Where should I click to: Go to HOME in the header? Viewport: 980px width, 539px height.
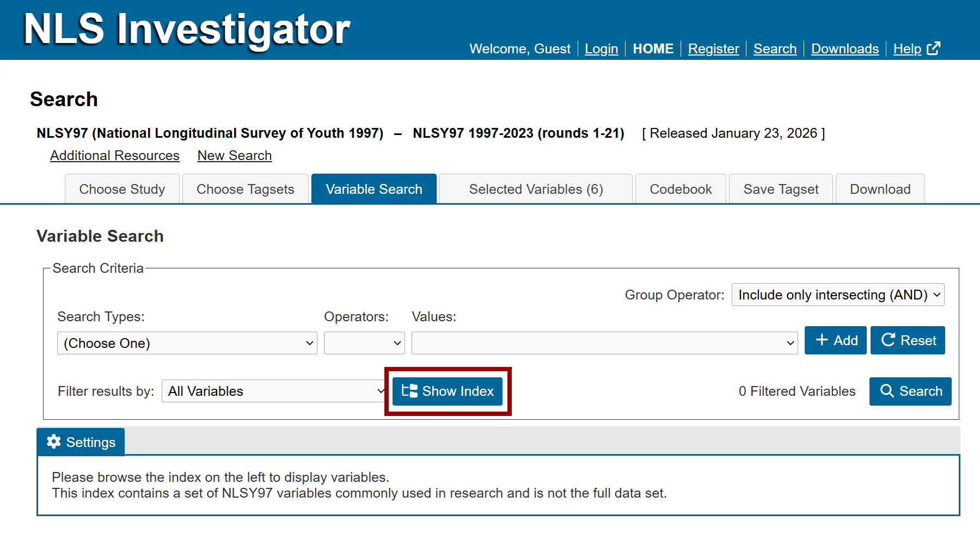point(653,49)
